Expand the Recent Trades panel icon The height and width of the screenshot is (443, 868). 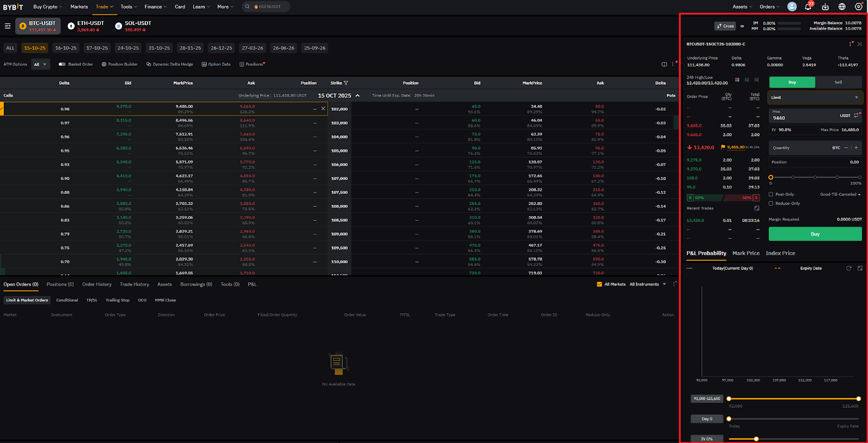[757, 208]
